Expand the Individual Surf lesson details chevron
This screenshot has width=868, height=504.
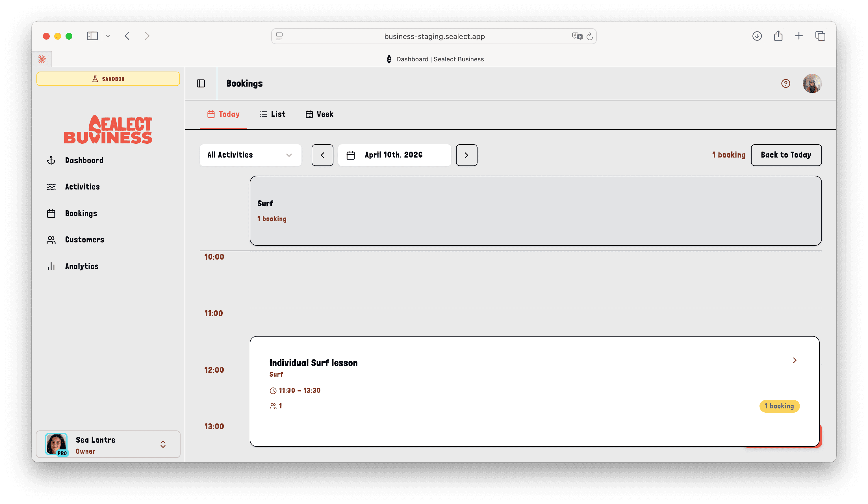click(x=795, y=360)
